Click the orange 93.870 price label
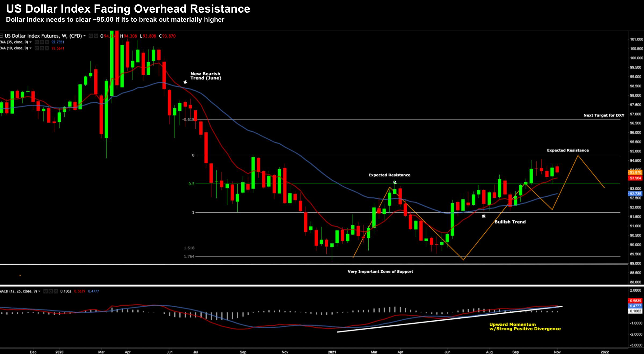The width and height of the screenshot is (644, 354). pyautogui.click(x=635, y=172)
